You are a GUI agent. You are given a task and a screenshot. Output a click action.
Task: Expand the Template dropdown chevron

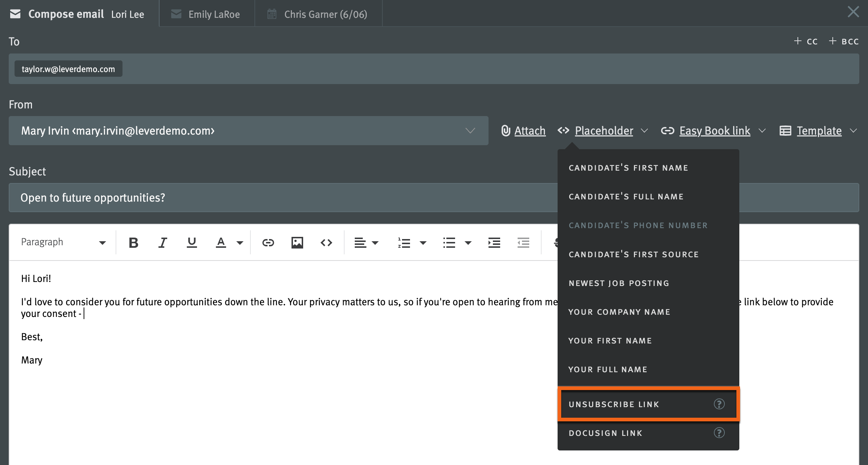[854, 131]
